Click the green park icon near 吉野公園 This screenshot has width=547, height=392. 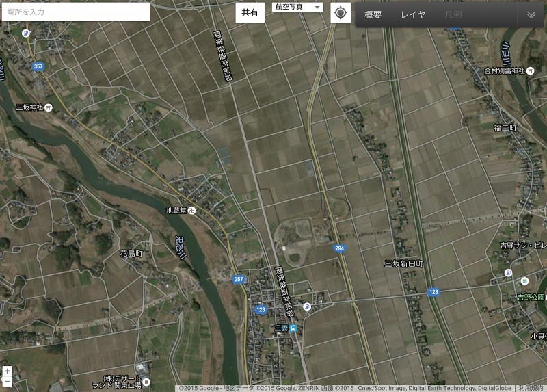click(x=524, y=281)
